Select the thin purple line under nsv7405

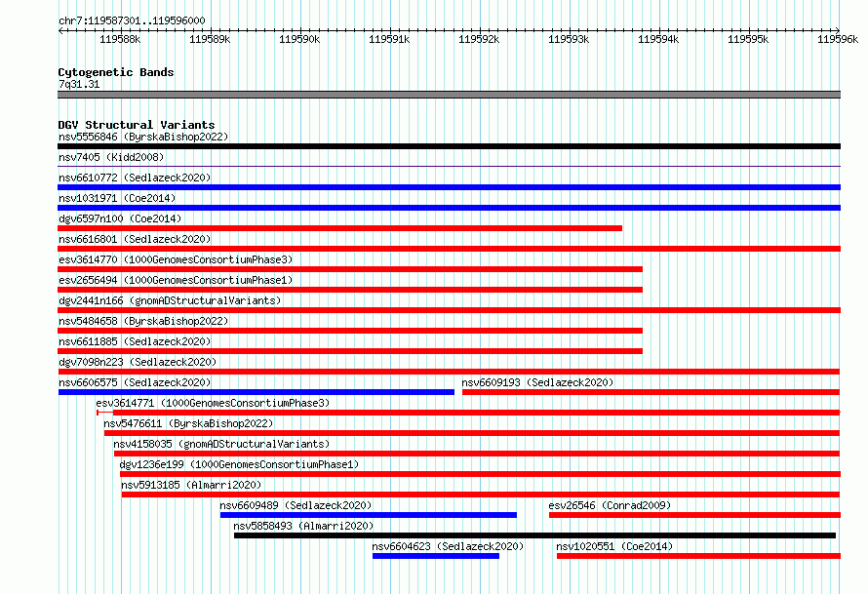click(x=449, y=167)
